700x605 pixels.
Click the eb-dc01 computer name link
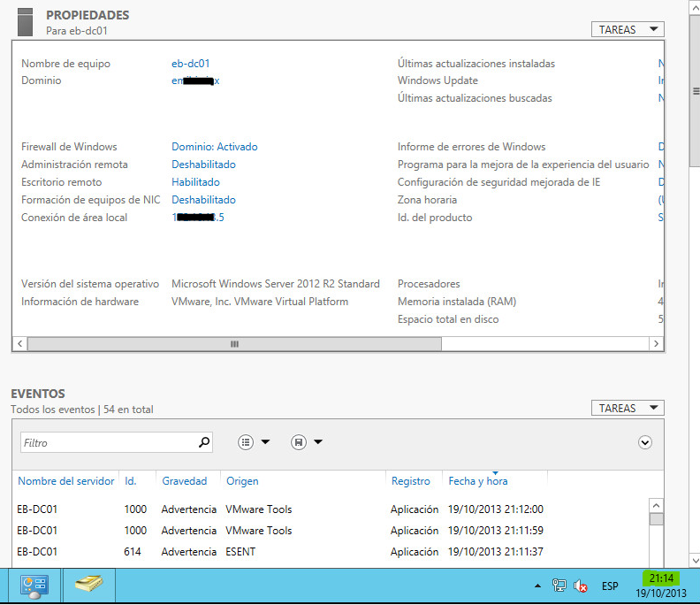191,64
